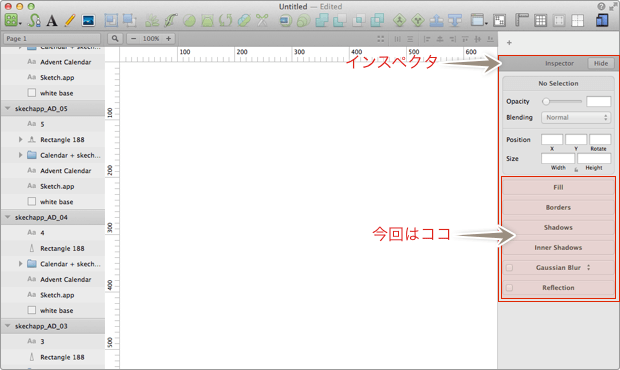This screenshot has width=620, height=370.
Task: Click the blue Move Forward icon
Action: pos(436,20)
